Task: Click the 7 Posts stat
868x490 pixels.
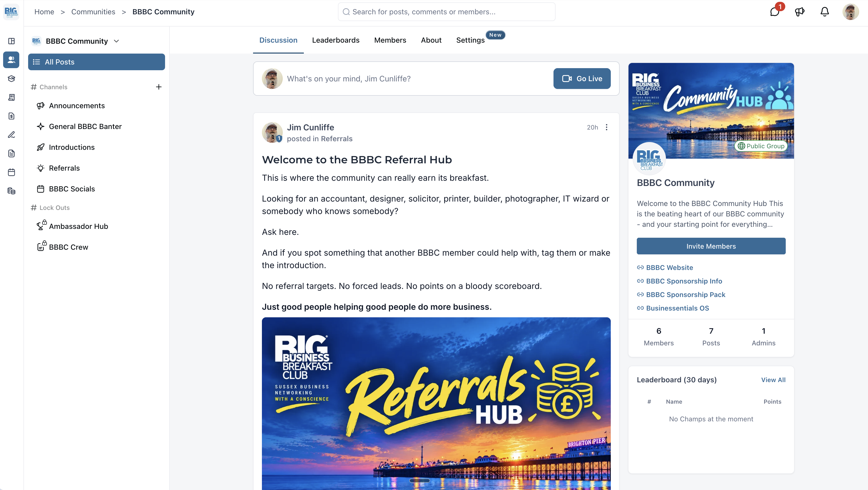Action: 711,337
